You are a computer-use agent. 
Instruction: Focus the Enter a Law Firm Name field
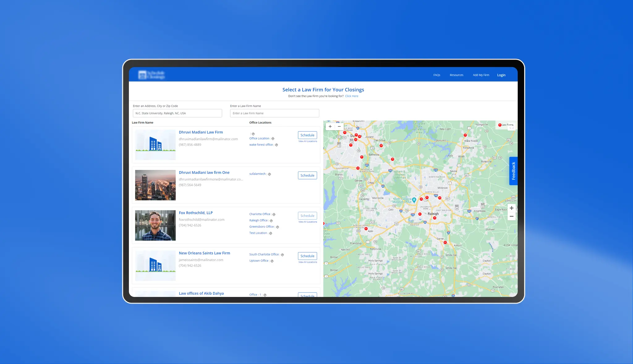pos(274,113)
